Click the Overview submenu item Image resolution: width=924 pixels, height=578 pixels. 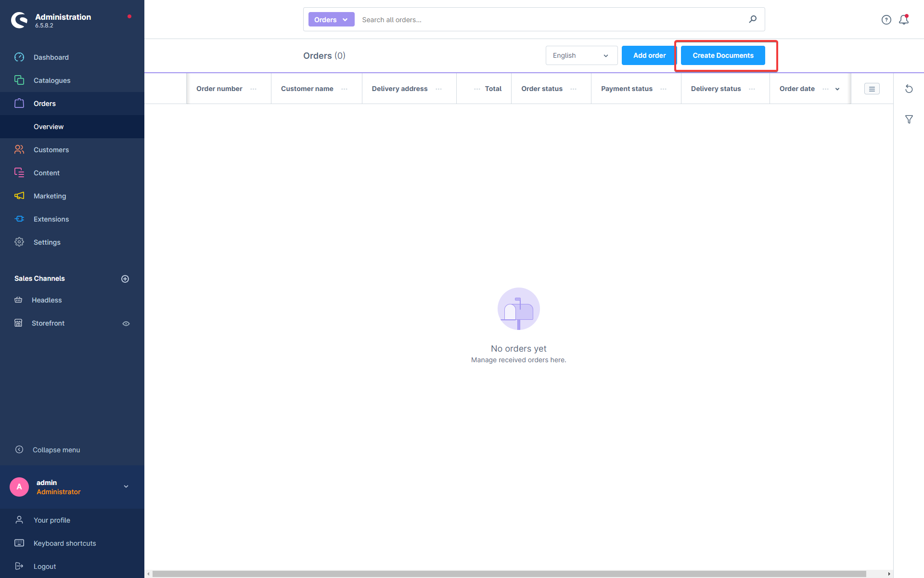[x=49, y=127]
